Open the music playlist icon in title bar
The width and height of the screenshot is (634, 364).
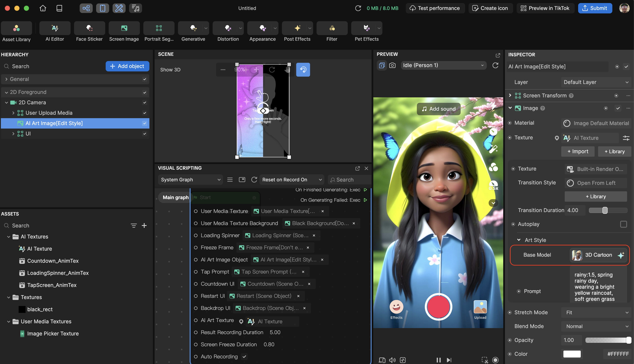coord(136,8)
